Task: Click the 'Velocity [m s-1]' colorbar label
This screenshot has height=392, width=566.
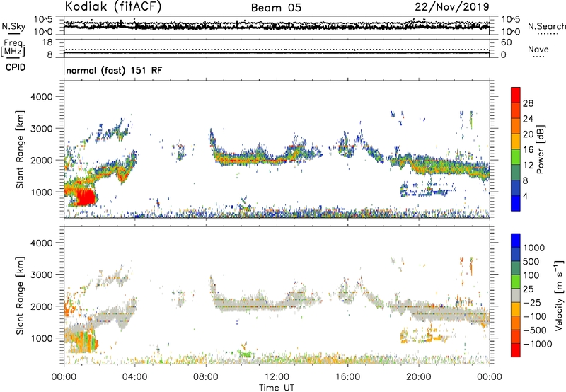Action: 559,295
